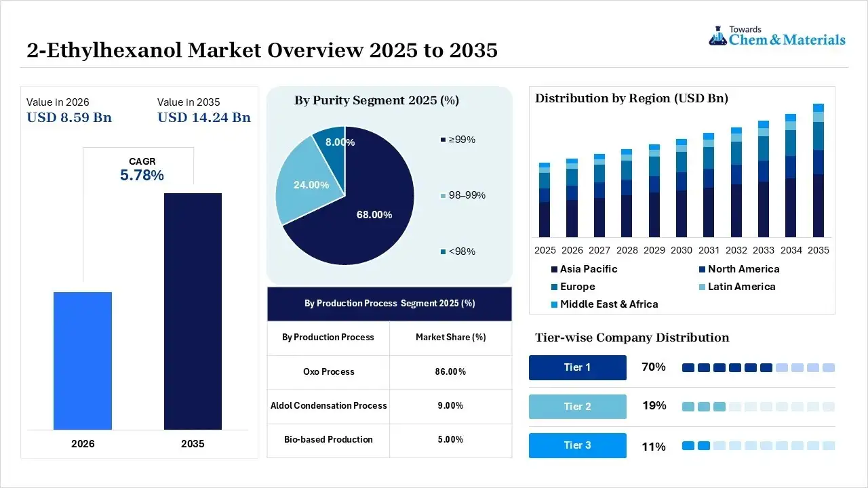Viewport: 868px width, 488px height.
Task: Click the Europe legend swatch
Action: tap(554, 287)
